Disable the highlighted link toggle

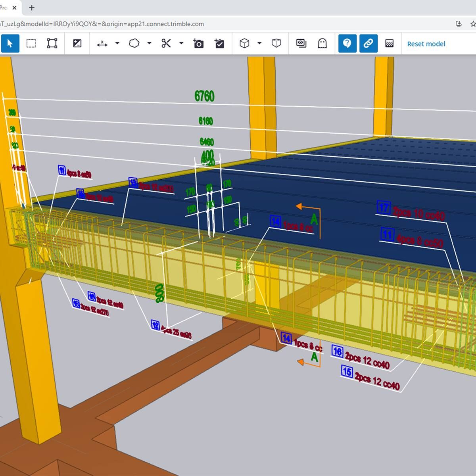pos(368,43)
